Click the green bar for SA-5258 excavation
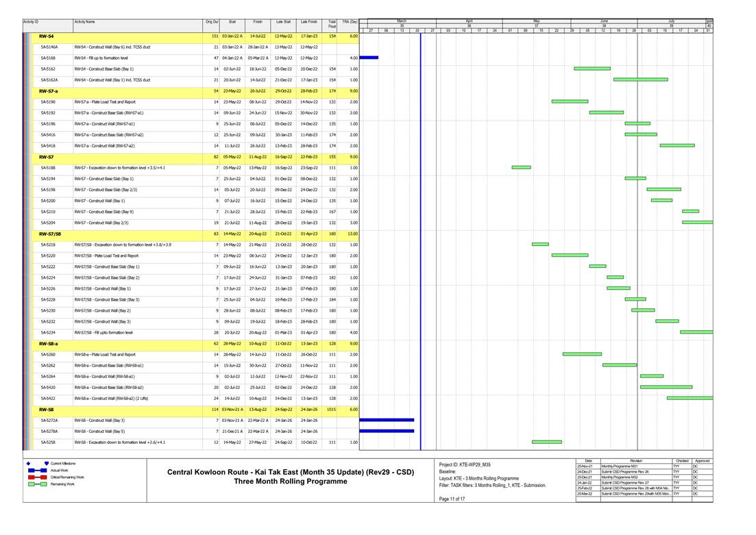Screen dimensions: 756x535 click(x=546, y=442)
